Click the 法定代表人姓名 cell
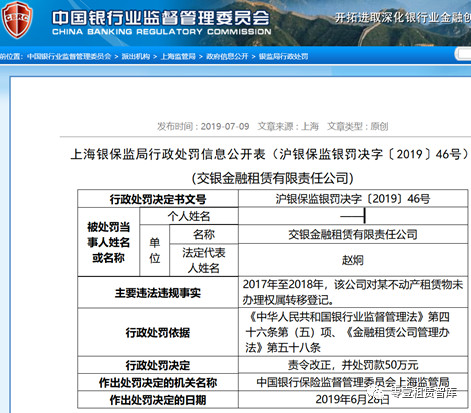 pos(204,260)
